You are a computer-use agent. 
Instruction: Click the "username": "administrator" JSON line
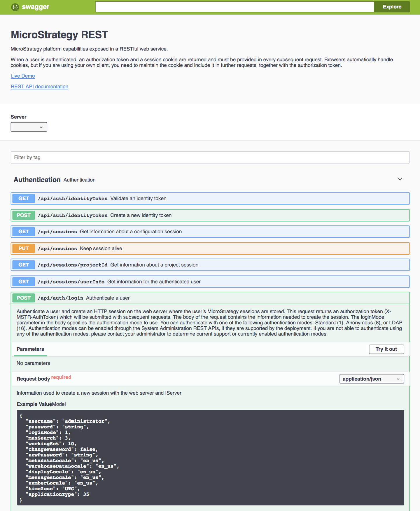pos(68,421)
